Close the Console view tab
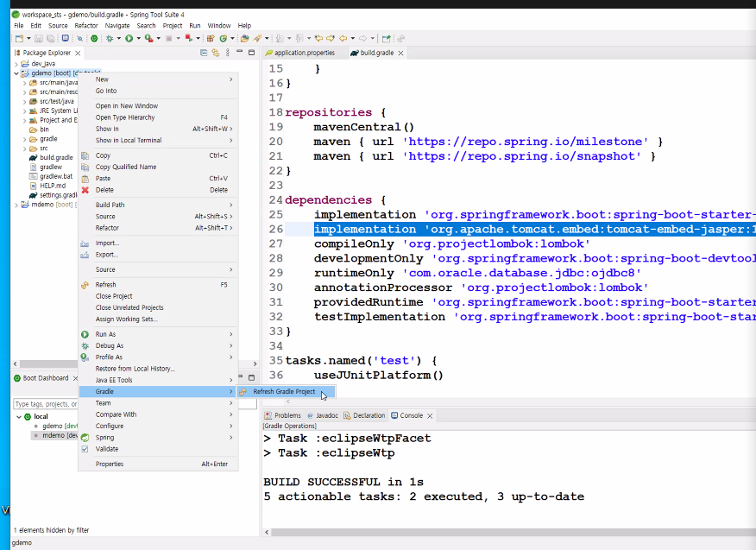 (430, 416)
